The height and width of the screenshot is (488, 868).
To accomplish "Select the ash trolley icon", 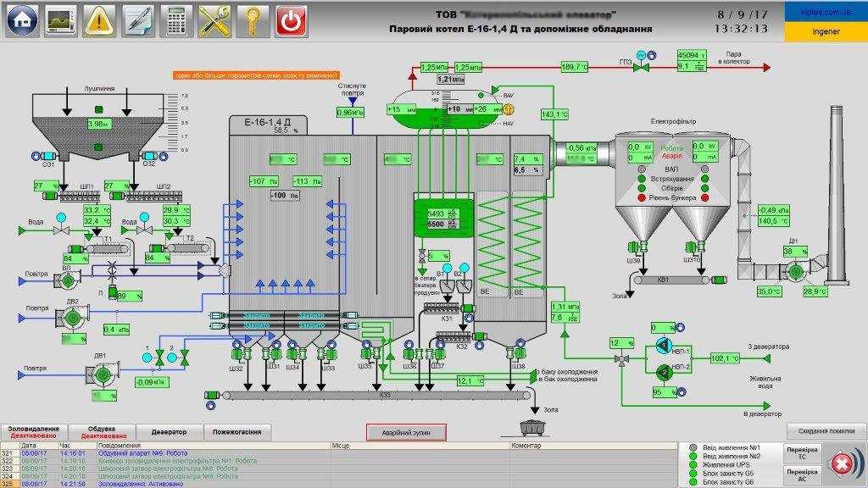I will coord(534,427).
